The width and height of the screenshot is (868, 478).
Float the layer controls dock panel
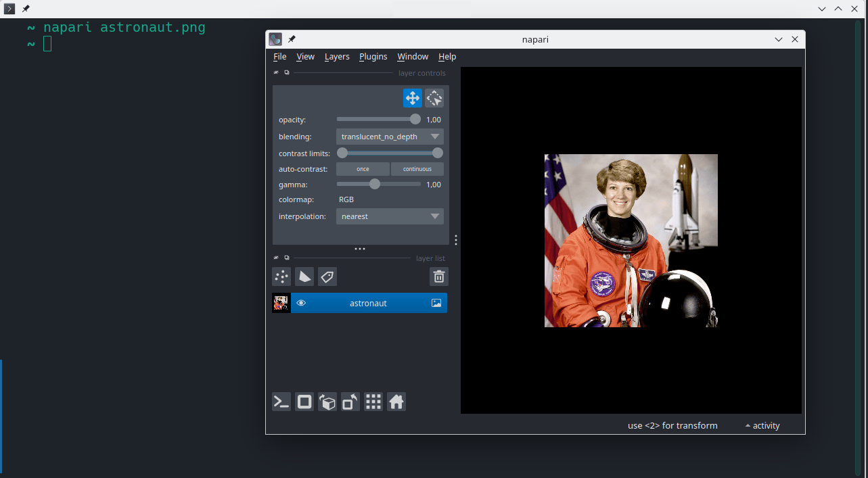(x=286, y=72)
